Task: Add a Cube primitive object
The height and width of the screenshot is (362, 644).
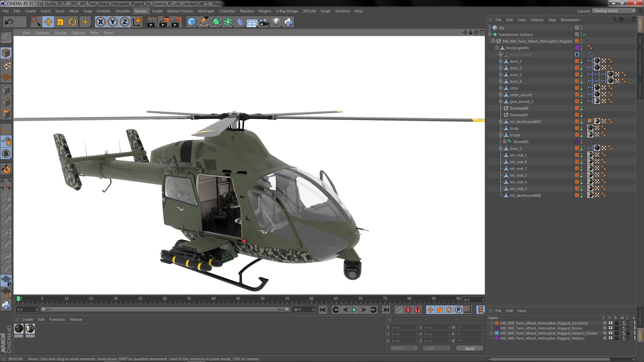Action: [192, 22]
